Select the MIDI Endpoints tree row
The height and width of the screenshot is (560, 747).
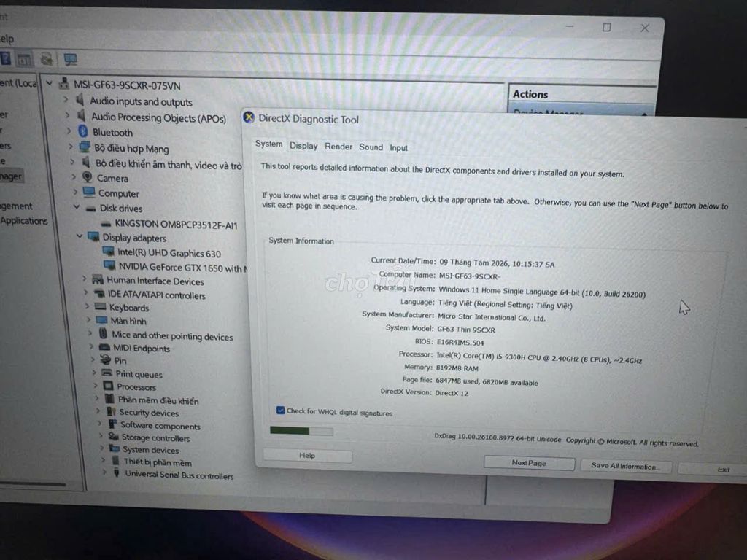[x=142, y=348]
